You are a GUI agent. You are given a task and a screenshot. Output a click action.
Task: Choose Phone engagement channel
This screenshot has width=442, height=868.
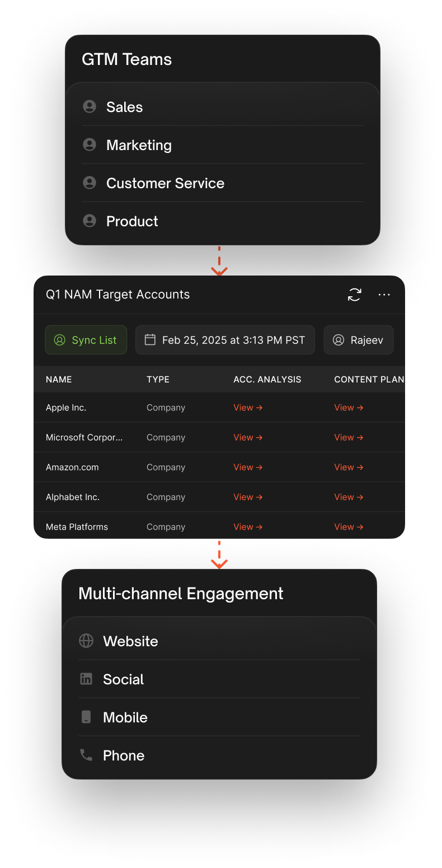point(219,755)
